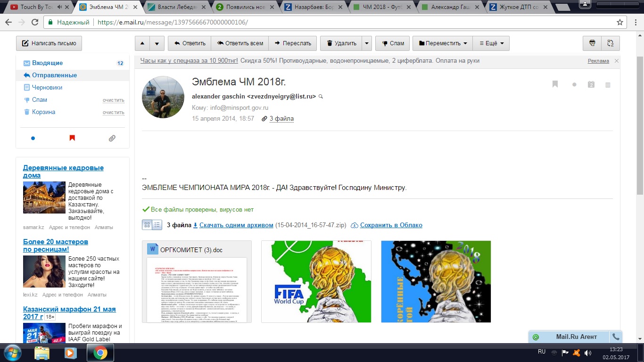Open ОРГКОМИТЕТ (3).doc attachment
The height and width of the screenshot is (362, 644).
pyautogui.click(x=197, y=282)
